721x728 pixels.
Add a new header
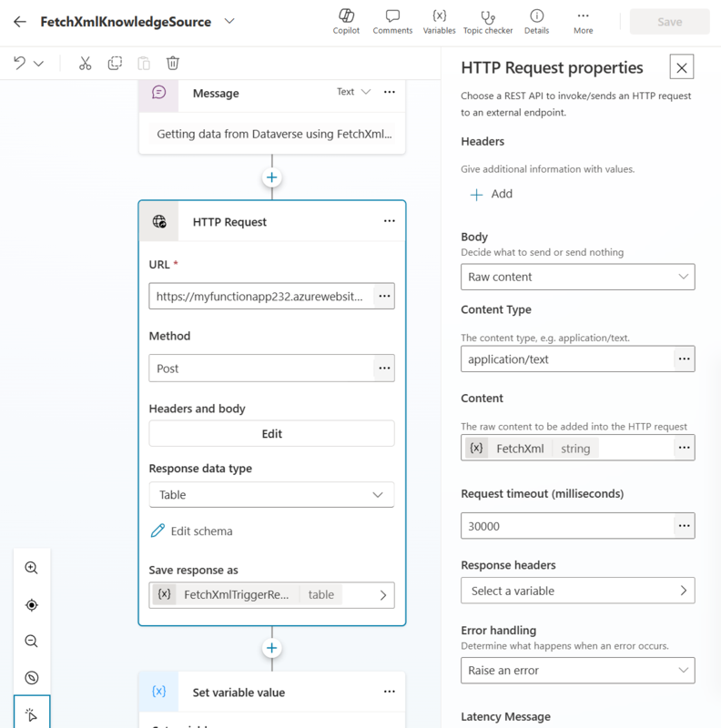pyautogui.click(x=491, y=194)
